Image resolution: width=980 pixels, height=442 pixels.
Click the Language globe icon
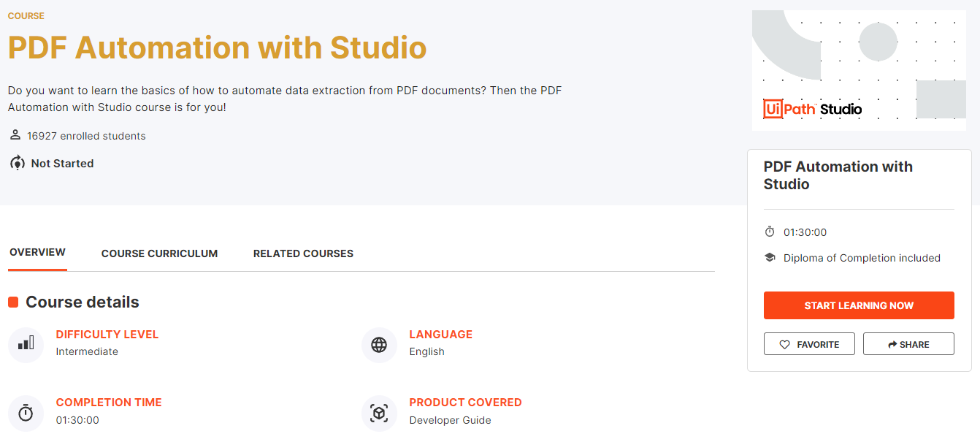(x=379, y=344)
